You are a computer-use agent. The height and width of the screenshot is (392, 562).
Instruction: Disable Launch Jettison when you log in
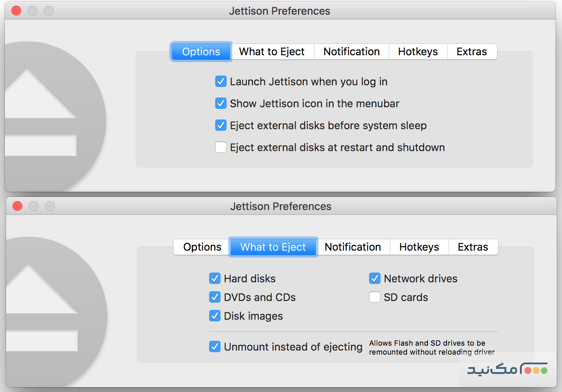click(x=221, y=82)
